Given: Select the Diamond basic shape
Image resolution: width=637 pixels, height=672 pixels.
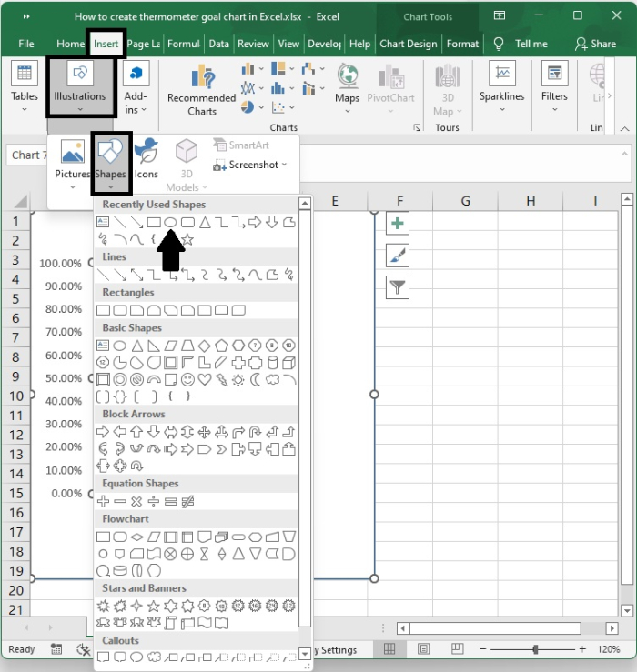Looking at the screenshot, I should pos(205,346).
